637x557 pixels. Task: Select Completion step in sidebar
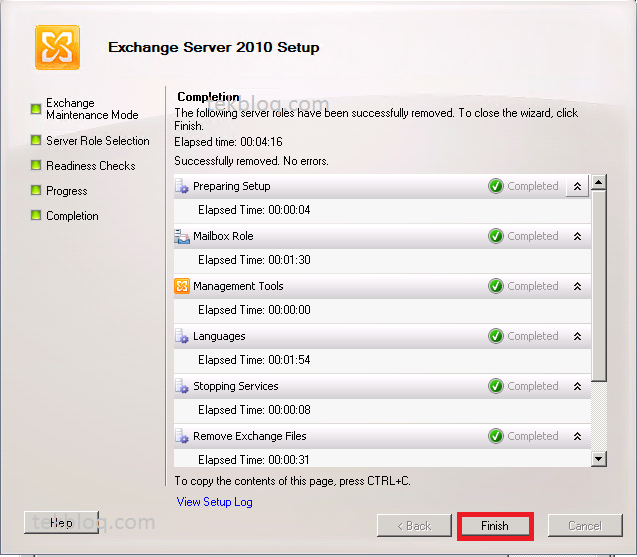(72, 216)
